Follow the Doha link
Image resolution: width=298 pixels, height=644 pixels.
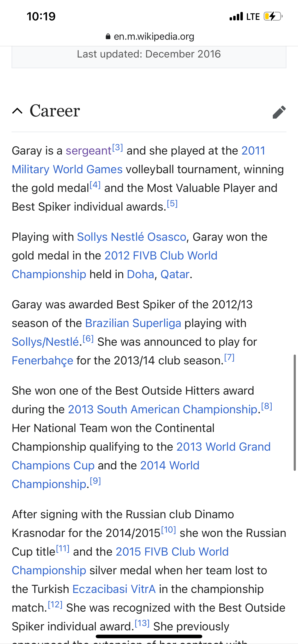pyautogui.click(x=141, y=275)
